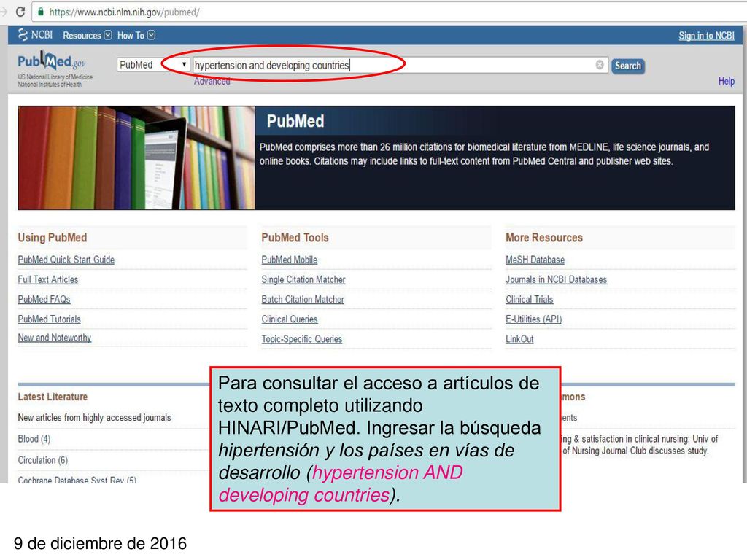Click the Search button
Viewport: 747px width, 560px height.
pyautogui.click(x=628, y=66)
